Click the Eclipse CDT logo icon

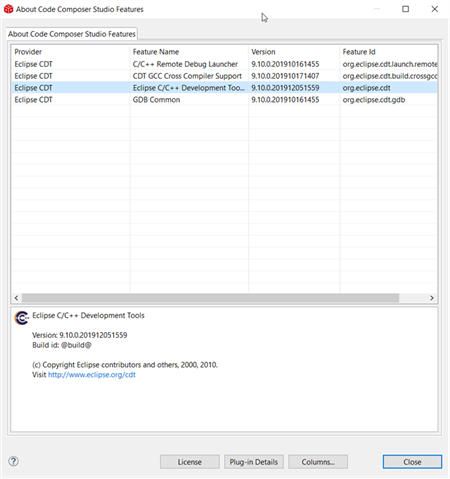click(22, 318)
